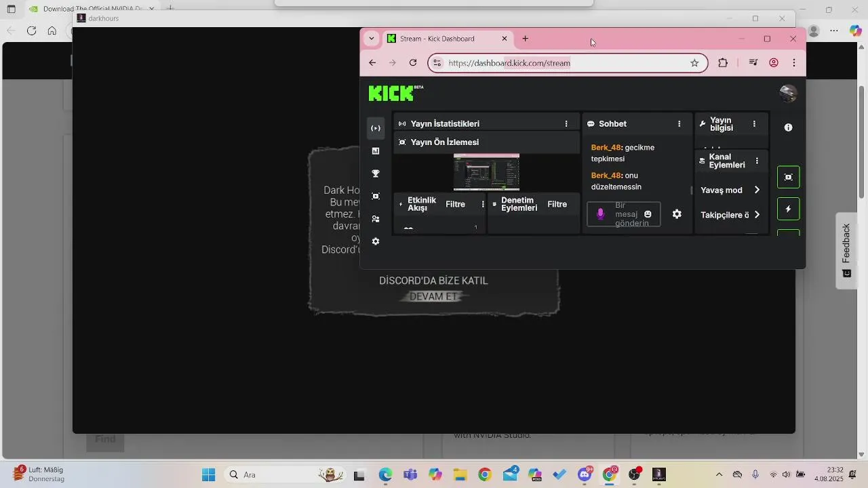Expand the Takipçilere ö option

pyautogui.click(x=730, y=215)
